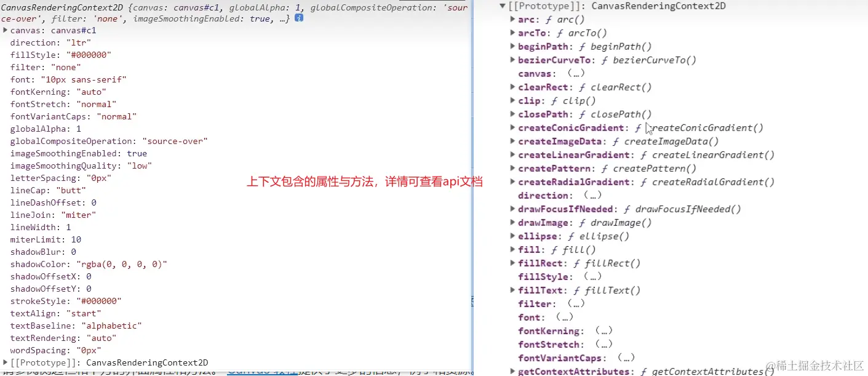Select globalCompositeOperation "source-over" value
This screenshot has height=376, width=868.
175,141
